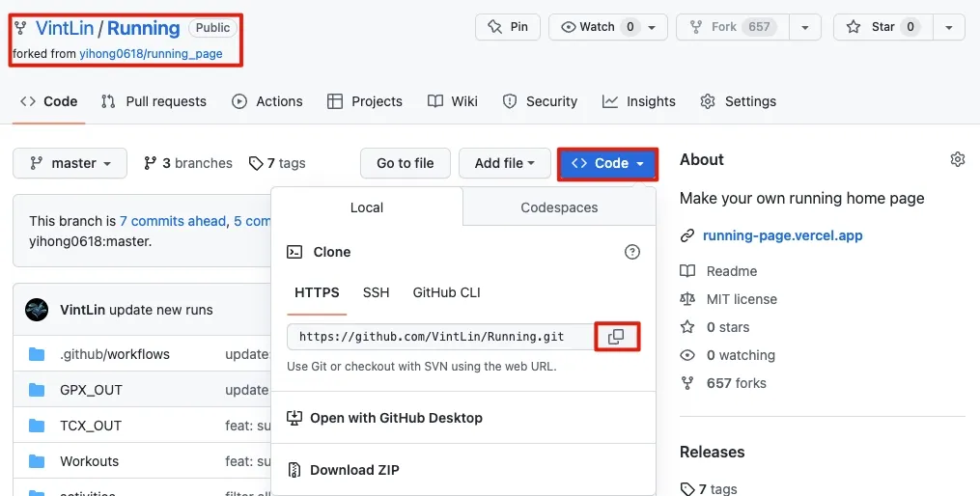
Task: Pin this repository
Action: click(508, 27)
